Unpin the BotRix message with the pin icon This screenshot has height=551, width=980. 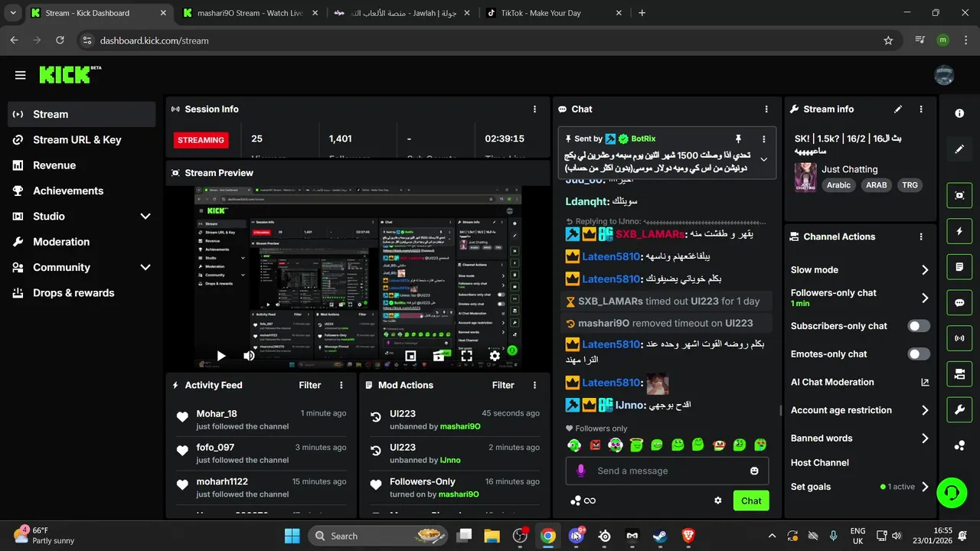click(x=738, y=139)
